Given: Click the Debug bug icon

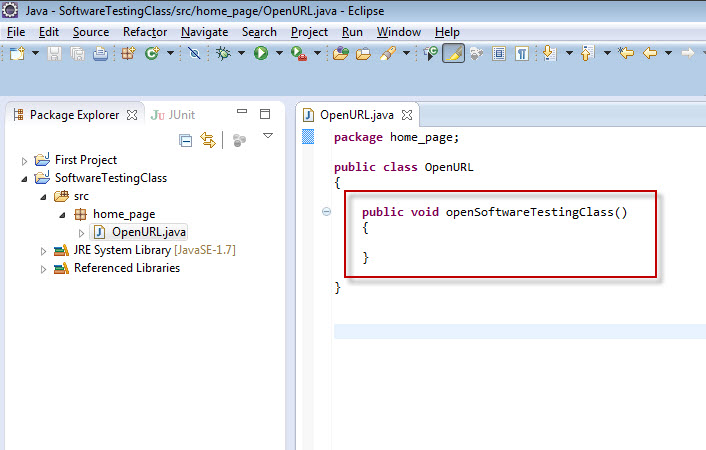Looking at the screenshot, I should [223, 54].
